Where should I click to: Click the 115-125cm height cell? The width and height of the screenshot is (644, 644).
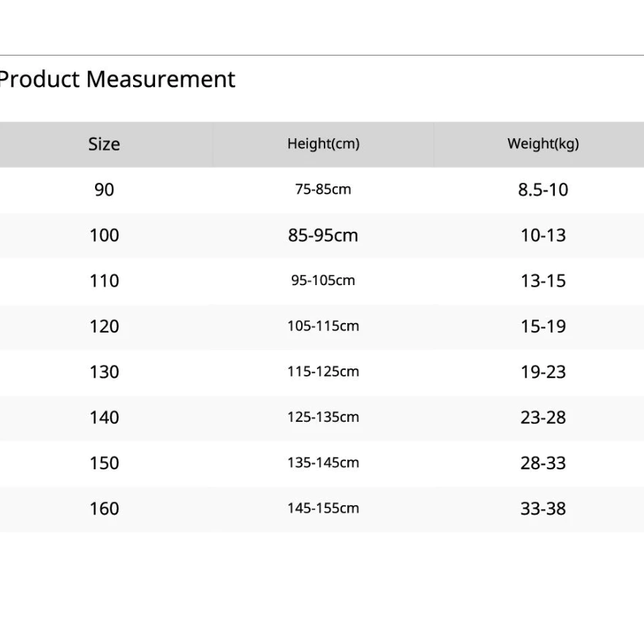(323, 371)
